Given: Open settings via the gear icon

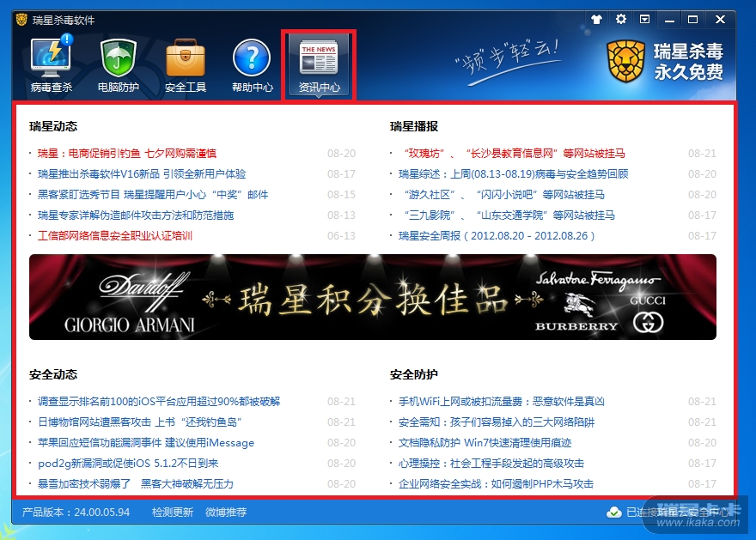Looking at the screenshot, I should point(620,19).
